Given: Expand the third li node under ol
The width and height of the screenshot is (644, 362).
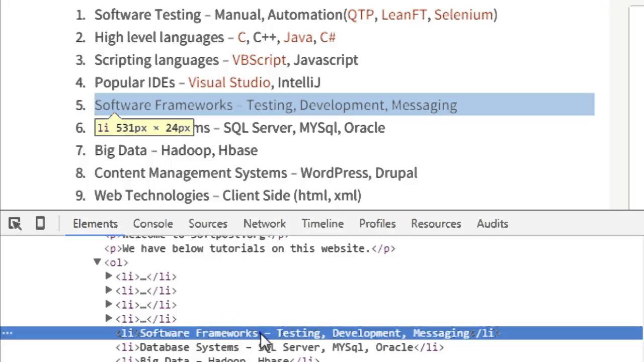Looking at the screenshot, I should coord(108,304).
